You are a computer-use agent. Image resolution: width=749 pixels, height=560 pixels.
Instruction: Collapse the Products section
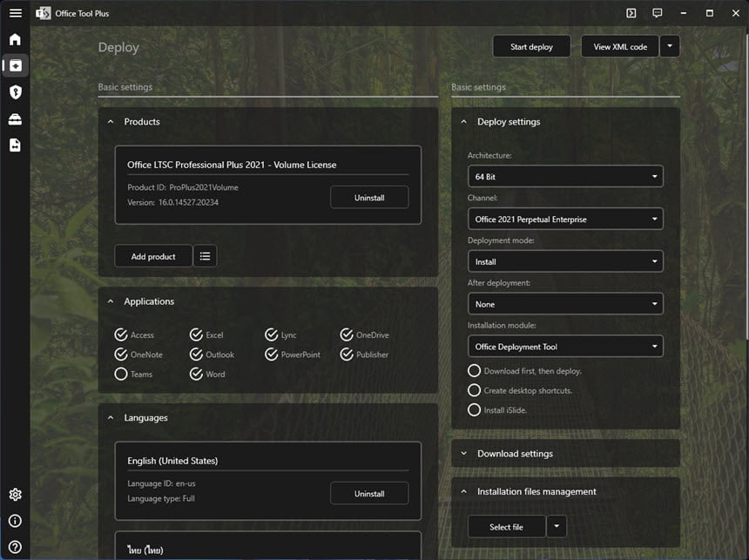coord(111,122)
